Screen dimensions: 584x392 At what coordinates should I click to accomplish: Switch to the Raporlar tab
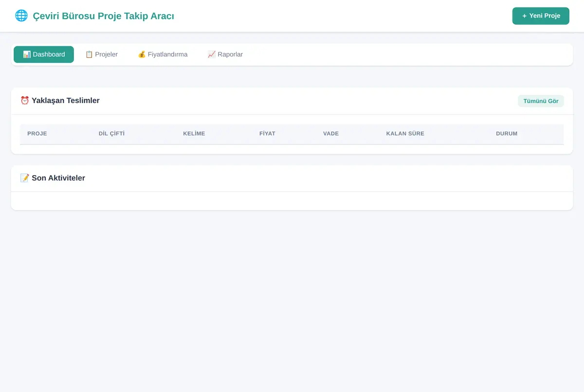(225, 54)
